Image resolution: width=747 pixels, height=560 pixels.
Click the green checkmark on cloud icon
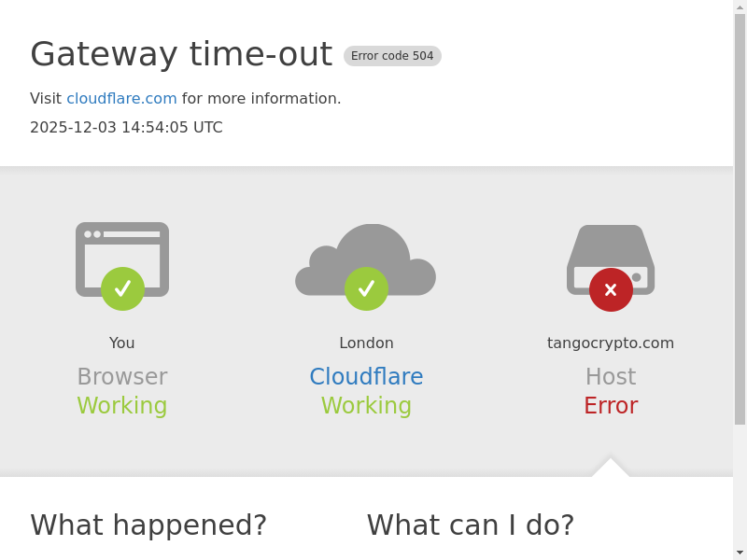click(366, 289)
